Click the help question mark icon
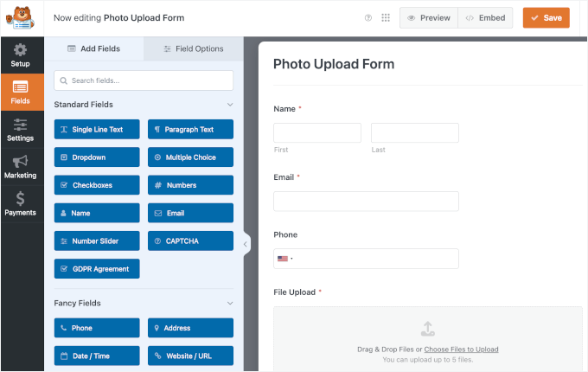The width and height of the screenshot is (588, 372). [368, 17]
